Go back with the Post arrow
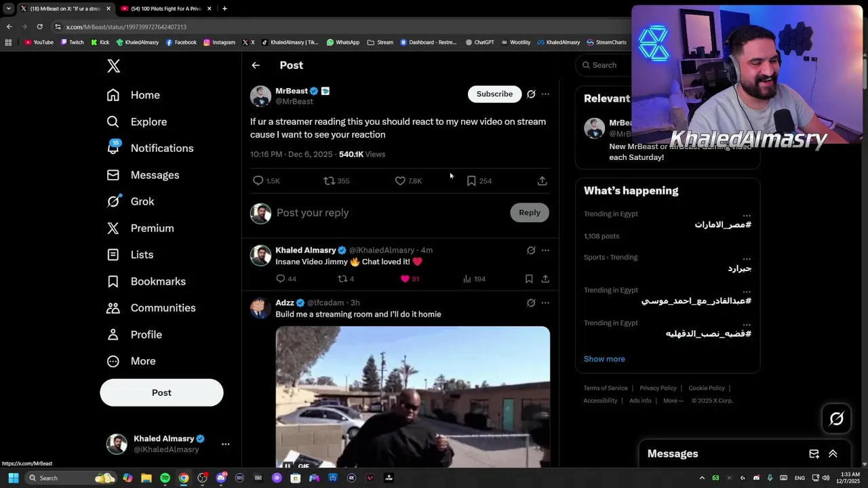This screenshot has width=868, height=488. click(x=256, y=65)
